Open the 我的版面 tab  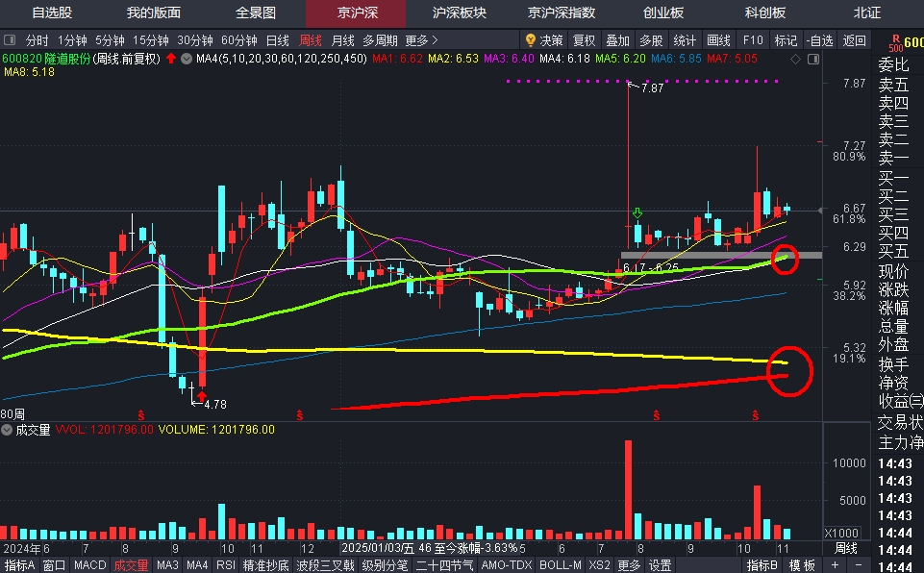pos(154,12)
